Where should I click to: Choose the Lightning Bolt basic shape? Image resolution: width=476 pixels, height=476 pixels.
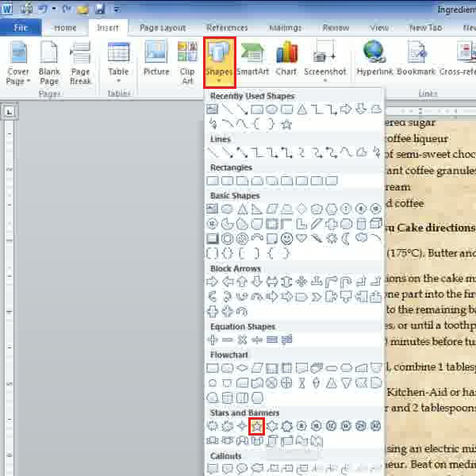(x=317, y=238)
